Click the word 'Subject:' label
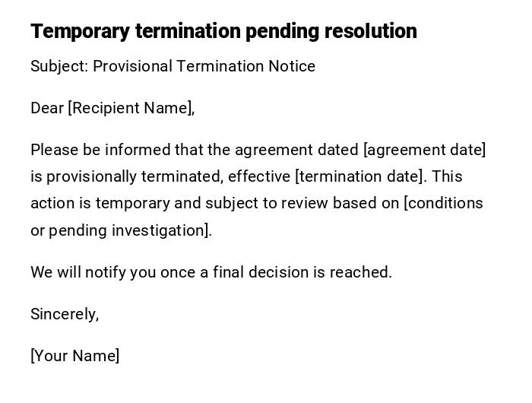 coord(59,66)
